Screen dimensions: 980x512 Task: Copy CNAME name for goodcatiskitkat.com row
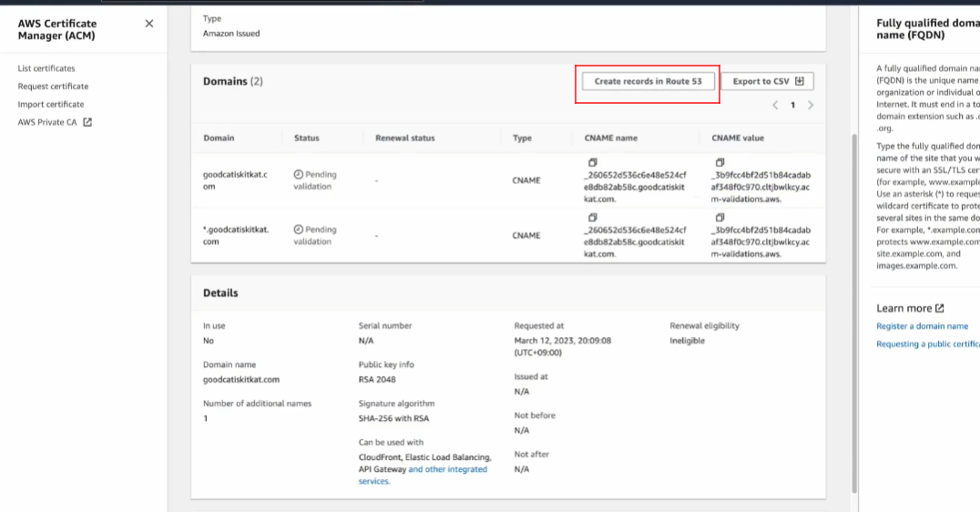click(x=593, y=162)
